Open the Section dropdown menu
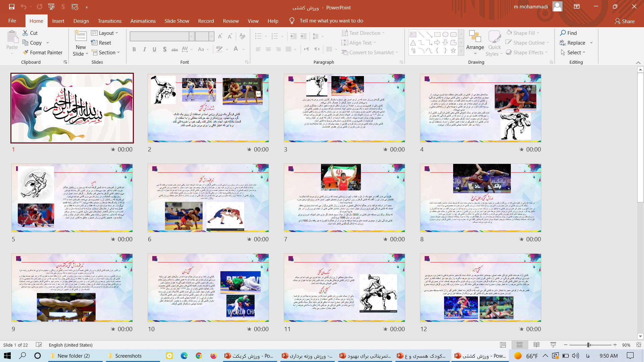644x362 pixels. tap(105, 53)
